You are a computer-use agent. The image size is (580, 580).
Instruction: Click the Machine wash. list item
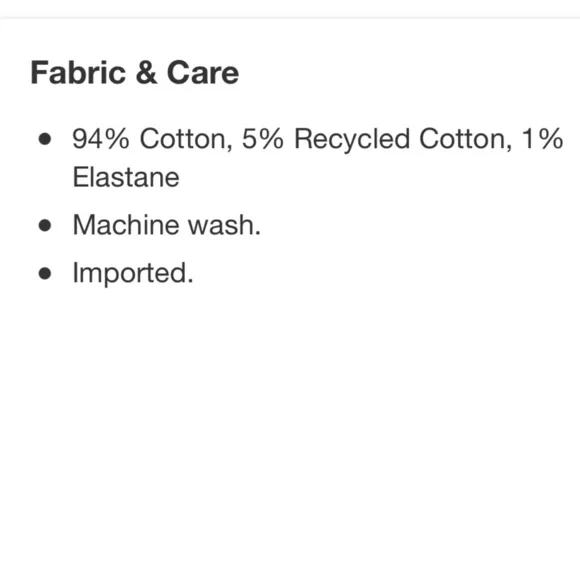pyautogui.click(x=167, y=225)
